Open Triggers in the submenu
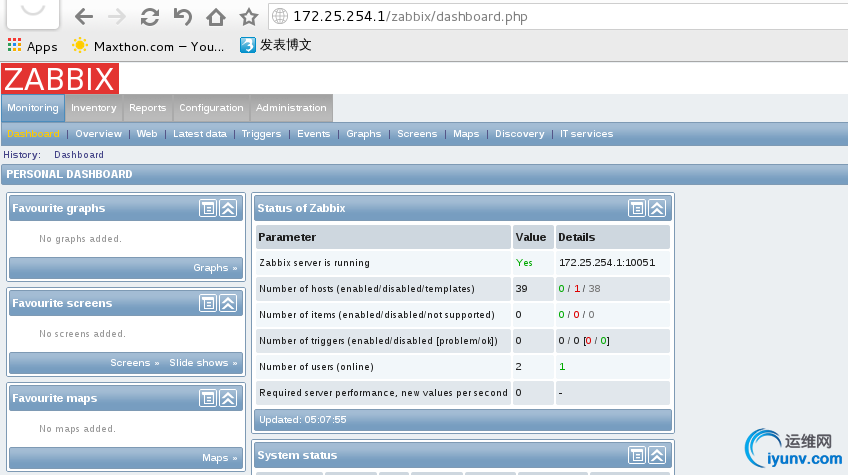Image resolution: width=848 pixels, height=475 pixels. tap(261, 134)
